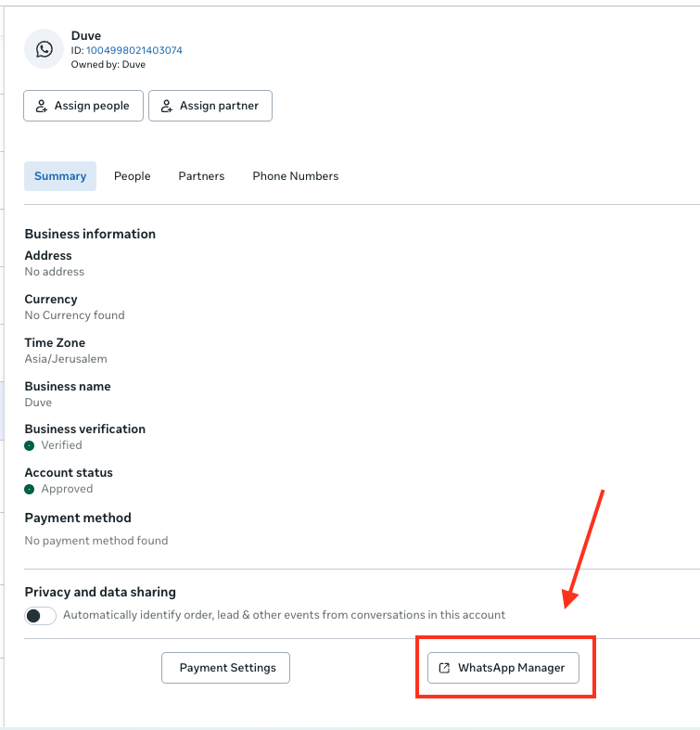Viewport: 700px width, 730px height.
Task: Open the People tab
Action: [132, 176]
